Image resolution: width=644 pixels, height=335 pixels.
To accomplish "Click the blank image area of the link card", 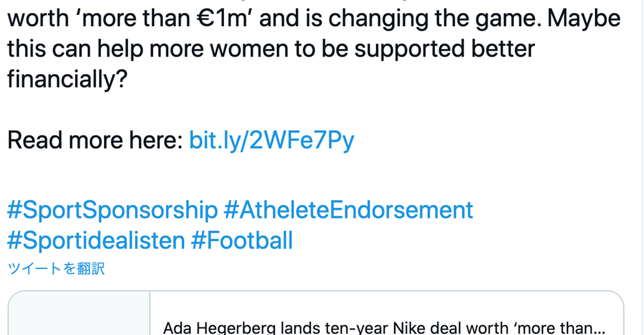I will [79, 313].
